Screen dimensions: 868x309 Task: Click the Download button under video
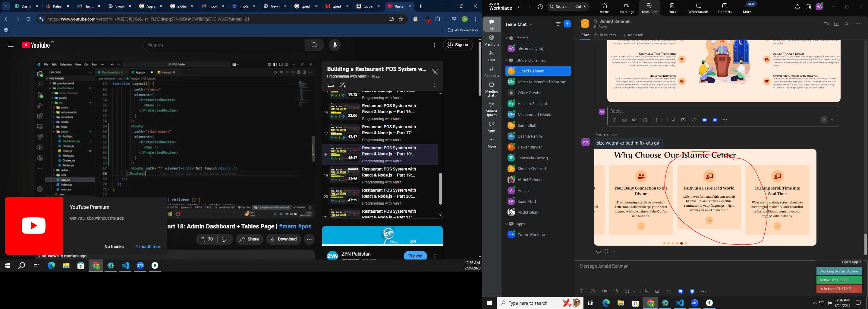(283, 239)
